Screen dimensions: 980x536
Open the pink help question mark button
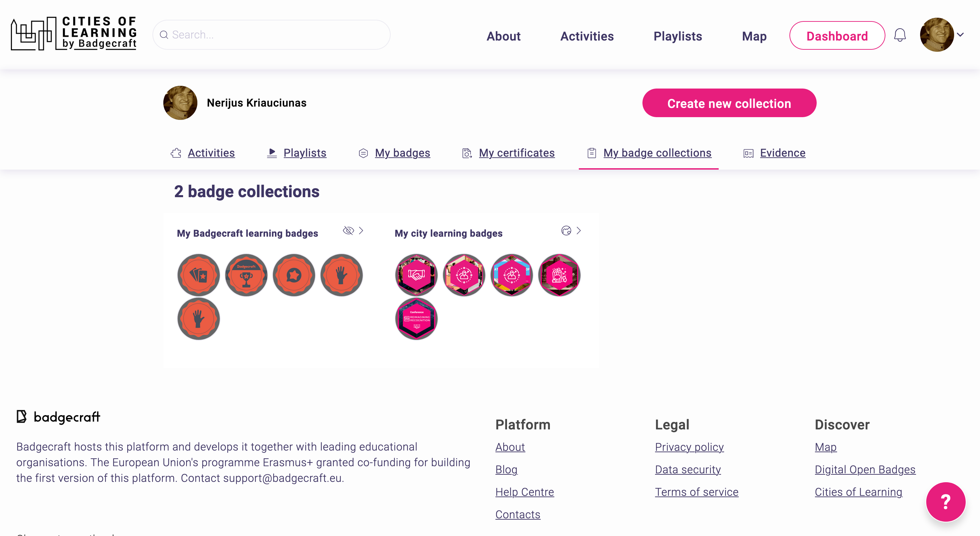[945, 501]
